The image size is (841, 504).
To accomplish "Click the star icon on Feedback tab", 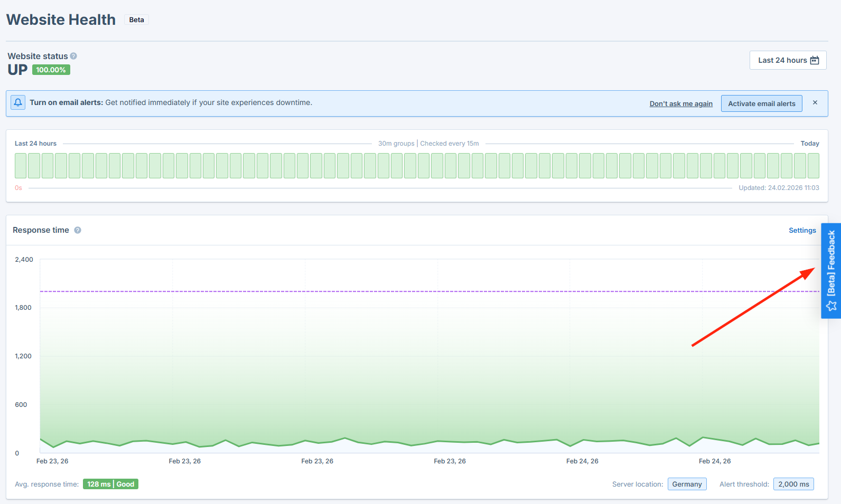I will (831, 306).
